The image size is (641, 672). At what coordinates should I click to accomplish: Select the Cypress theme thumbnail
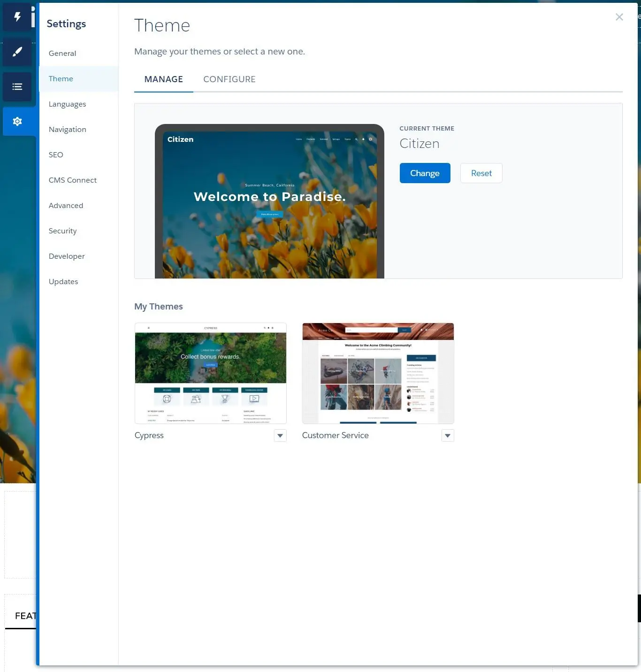[210, 373]
